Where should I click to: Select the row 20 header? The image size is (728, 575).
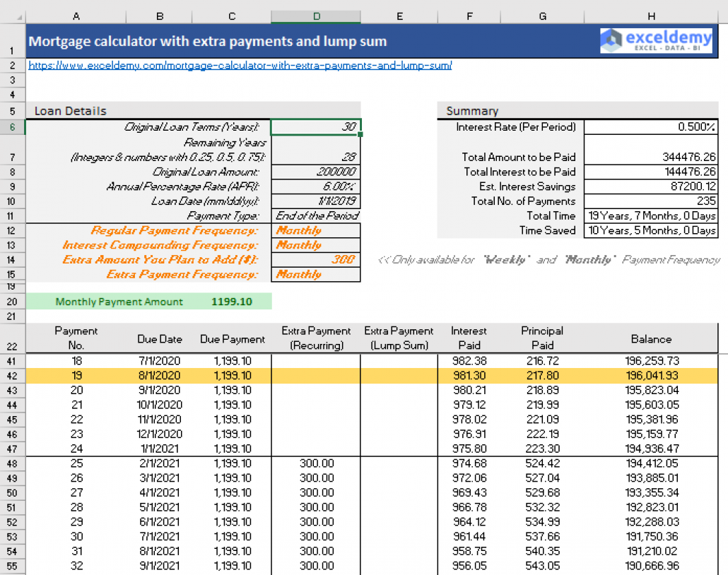[x=12, y=301]
